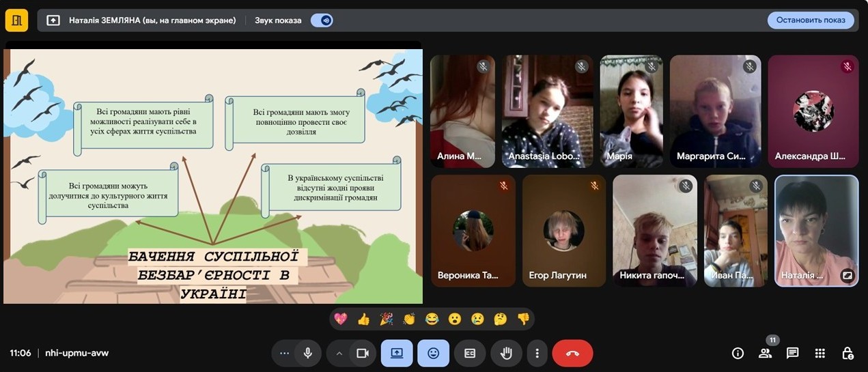Click the raise hand icon
Image resolution: width=868 pixels, height=372 pixels.
tap(506, 353)
